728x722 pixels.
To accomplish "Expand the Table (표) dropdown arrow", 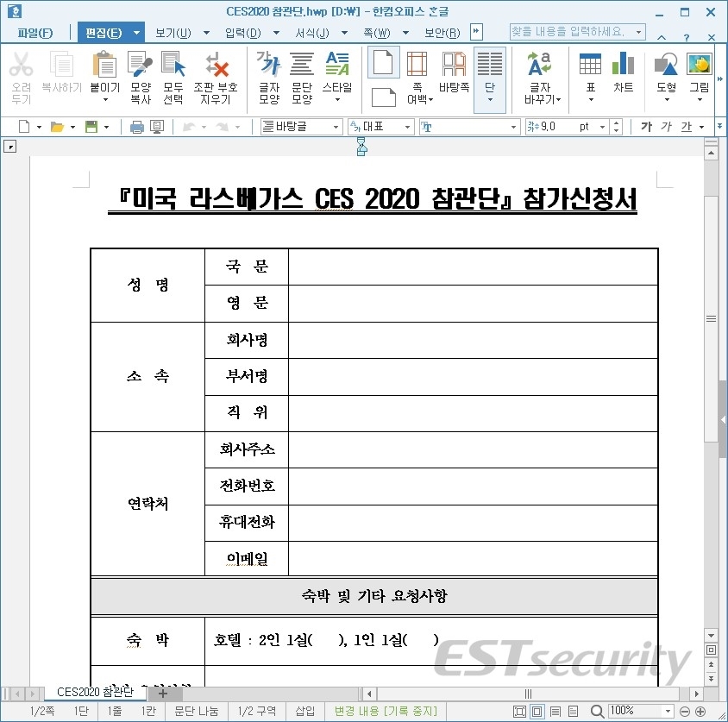I will click(591, 100).
